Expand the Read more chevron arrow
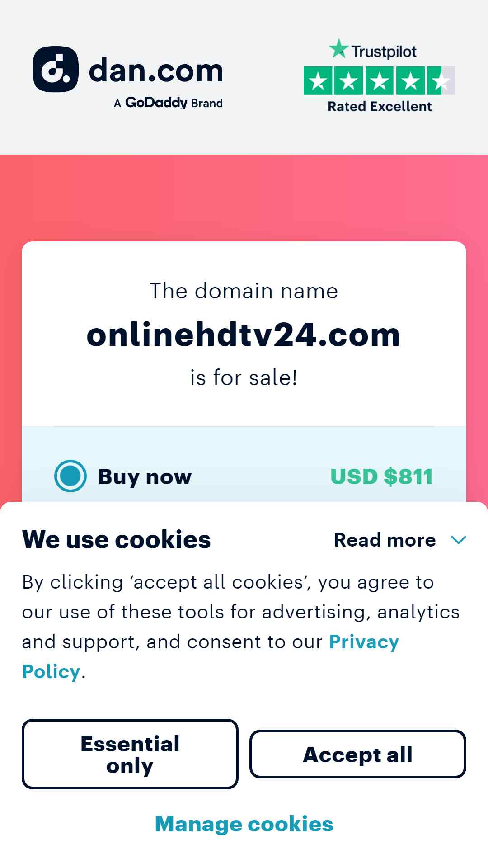The height and width of the screenshot is (868, 488). [459, 540]
